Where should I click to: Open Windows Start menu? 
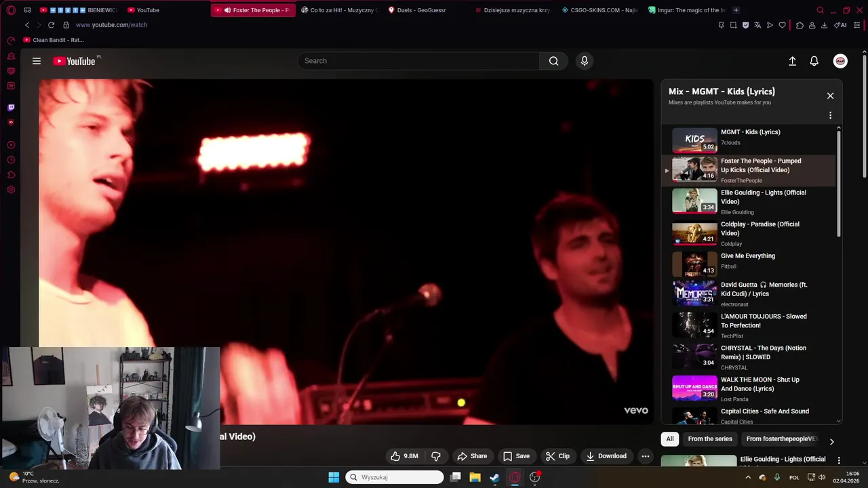[x=334, y=477]
